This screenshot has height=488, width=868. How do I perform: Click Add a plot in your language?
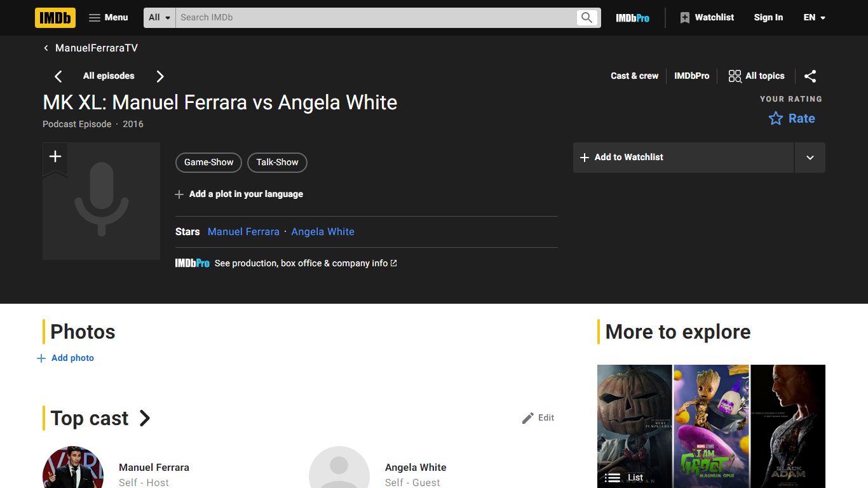pos(239,194)
